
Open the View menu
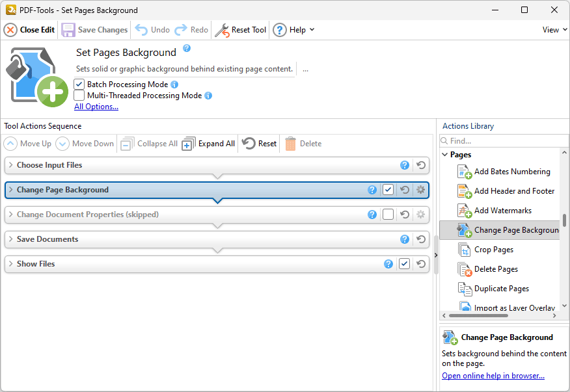[x=554, y=30]
